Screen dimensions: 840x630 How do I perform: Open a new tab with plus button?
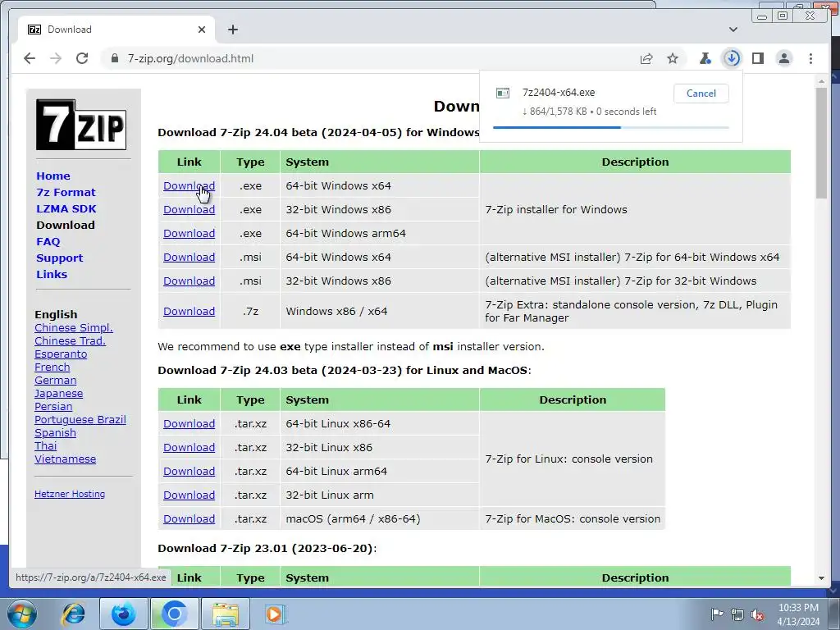click(232, 30)
